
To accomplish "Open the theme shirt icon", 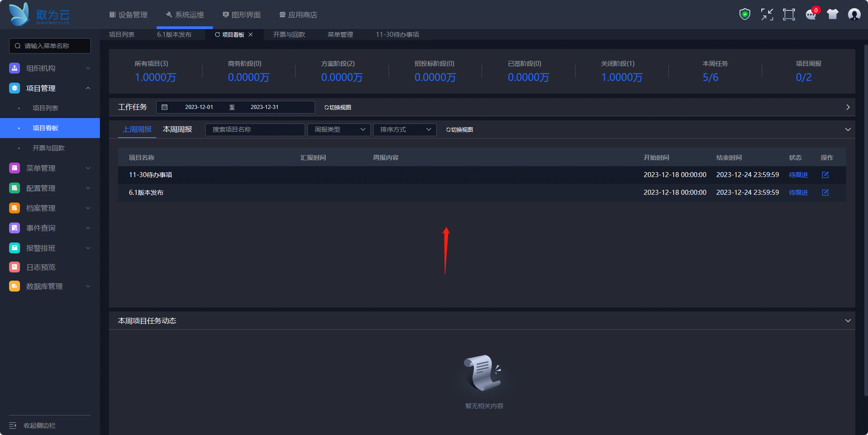I will pyautogui.click(x=833, y=15).
